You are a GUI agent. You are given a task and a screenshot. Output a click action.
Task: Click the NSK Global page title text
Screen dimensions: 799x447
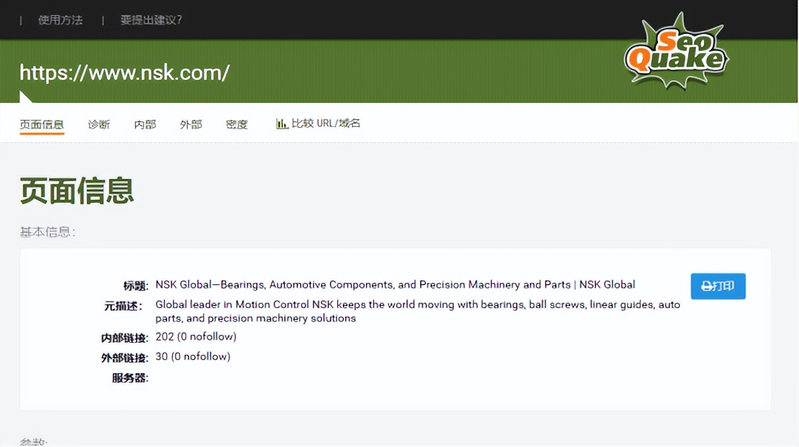[395, 285]
